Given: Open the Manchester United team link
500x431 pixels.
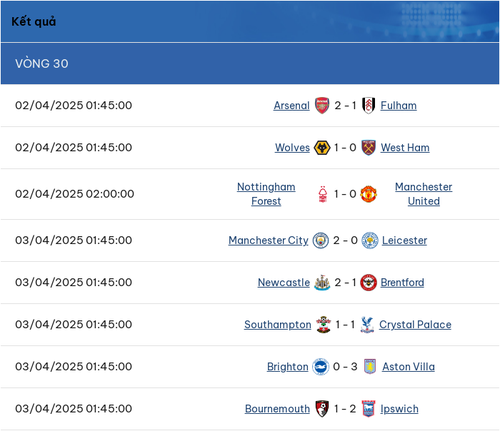Looking at the screenshot, I should (424, 194).
